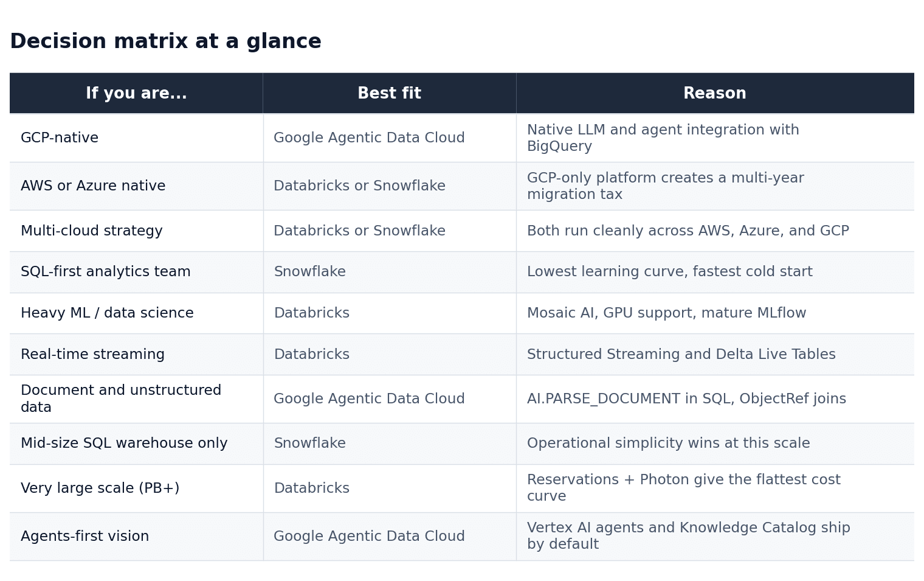
Task: Select the "Heavy ML / data science" cell
Action: pyautogui.click(x=136, y=313)
